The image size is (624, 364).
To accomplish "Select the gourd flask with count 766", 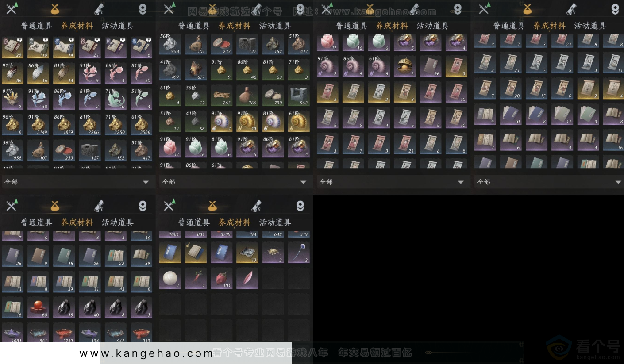I will 247,96.
